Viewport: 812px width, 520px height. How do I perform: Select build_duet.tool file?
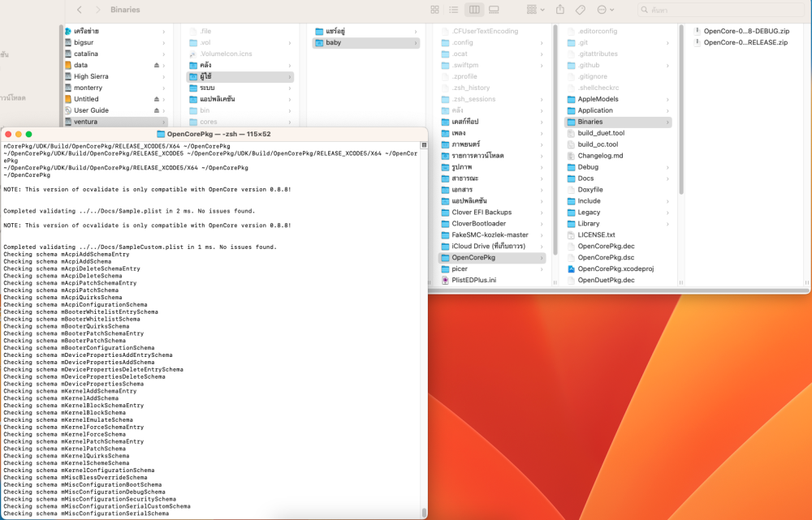[618, 133]
